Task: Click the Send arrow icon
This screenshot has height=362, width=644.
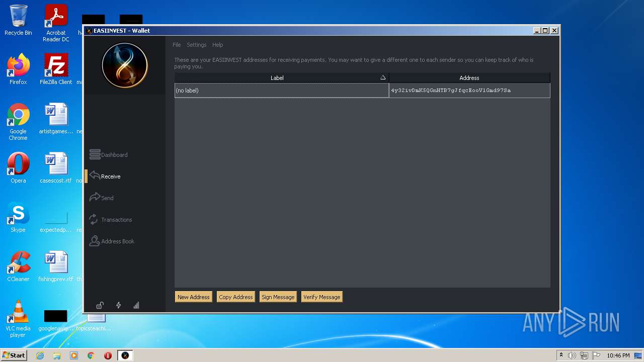Action: 95,197
